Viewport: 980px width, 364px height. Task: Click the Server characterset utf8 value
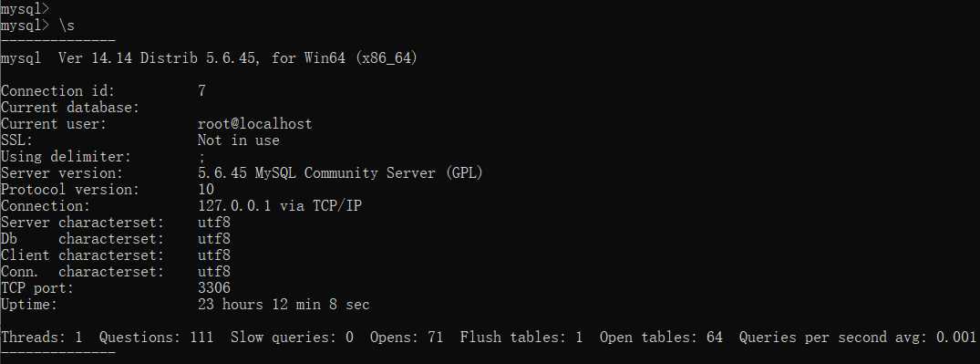pos(213,222)
